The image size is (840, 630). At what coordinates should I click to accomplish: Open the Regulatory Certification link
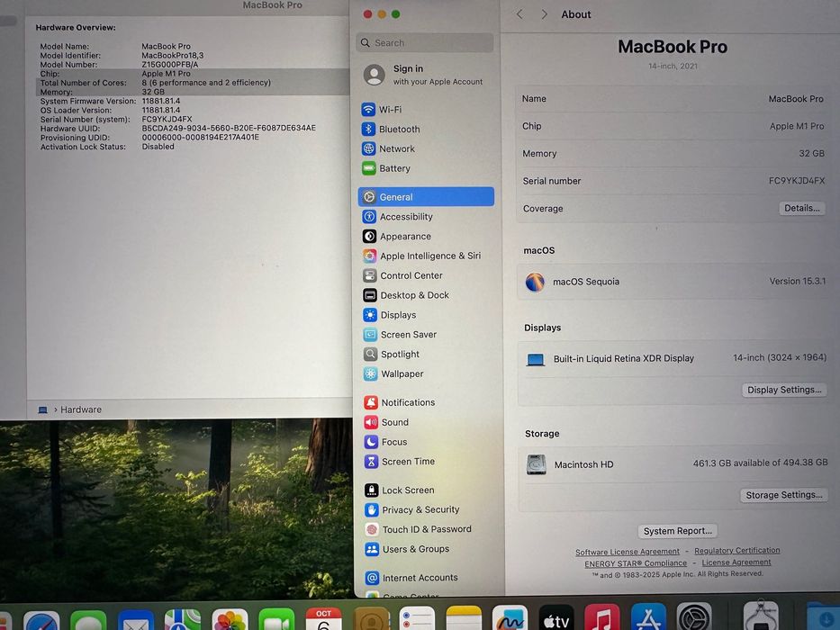[737, 550]
